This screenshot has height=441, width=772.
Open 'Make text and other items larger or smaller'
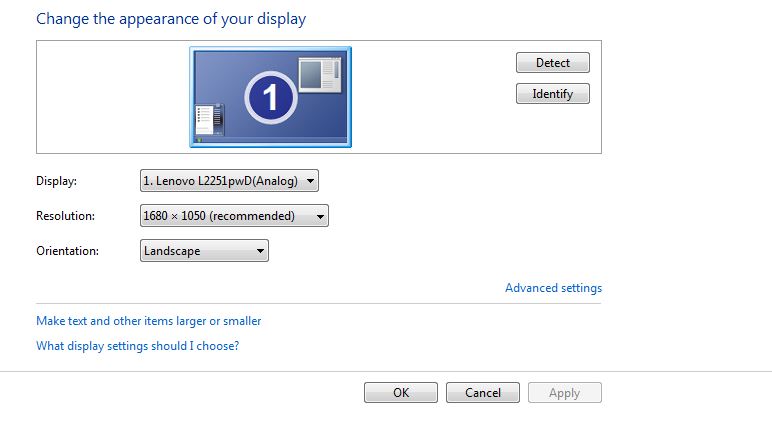148,321
